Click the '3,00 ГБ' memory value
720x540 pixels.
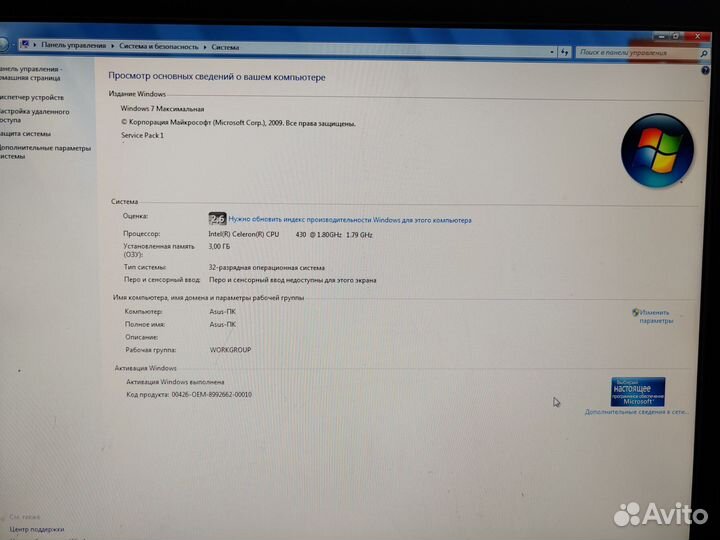click(219, 247)
